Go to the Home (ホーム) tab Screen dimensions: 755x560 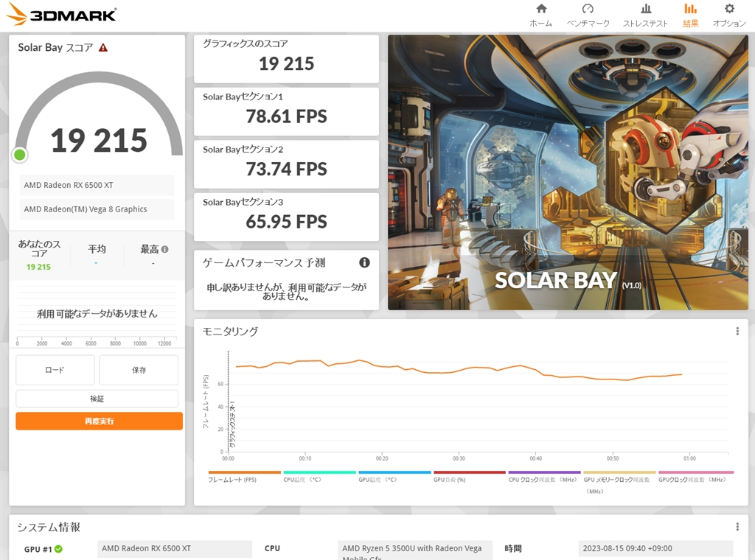[540, 15]
